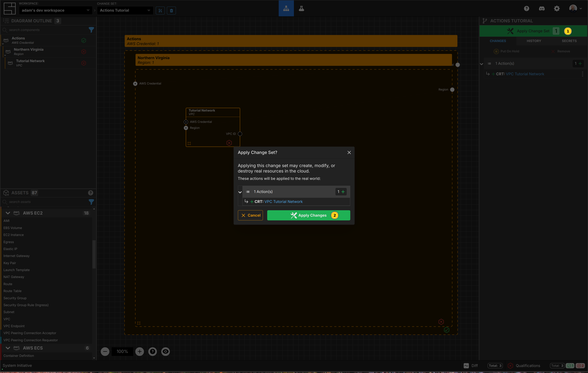Screen dimensions: 588x373
Task: Click Apply Change Set in right panel
Action: 533,31
